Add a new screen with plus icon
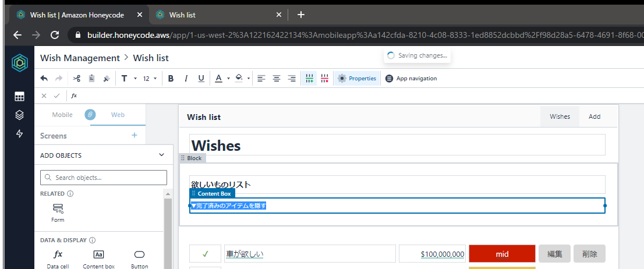 135,135
